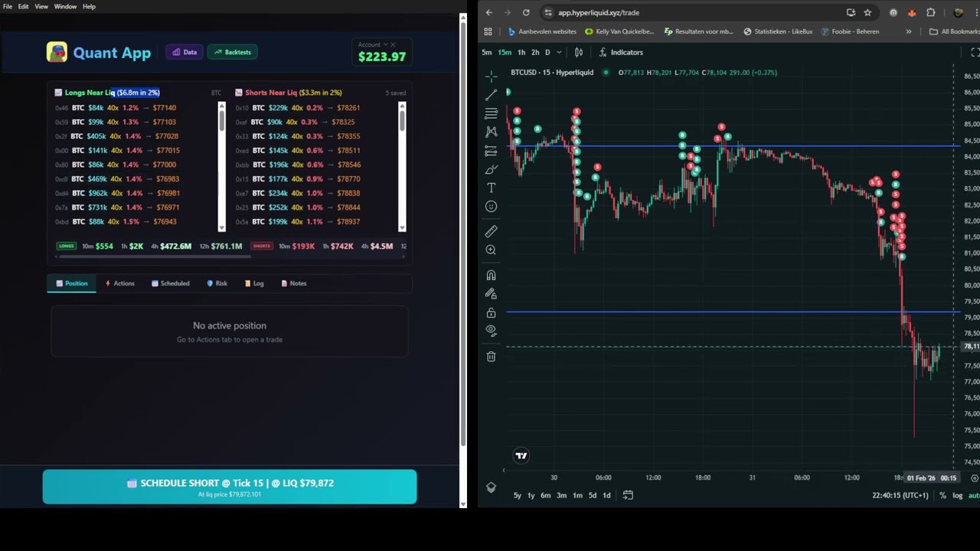This screenshot has width=980, height=551.
Task: Open the Log tab
Action: 254,283
